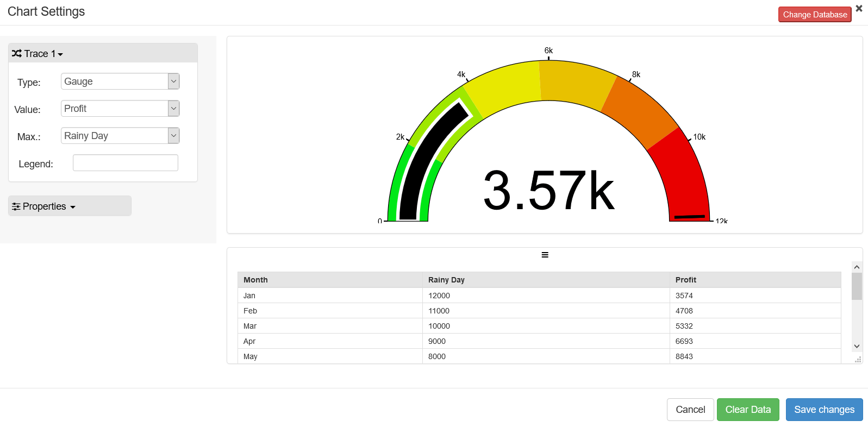The width and height of the screenshot is (868, 427).
Task: Click the Rainy Day column header
Action: coord(546,280)
